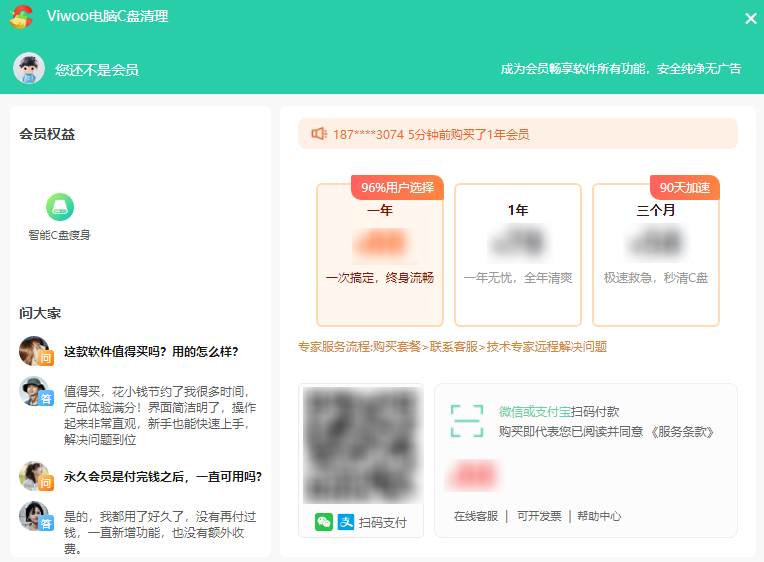Click the 您还不是会员 status text
This screenshot has width=764, height=562.
[96, 70]
